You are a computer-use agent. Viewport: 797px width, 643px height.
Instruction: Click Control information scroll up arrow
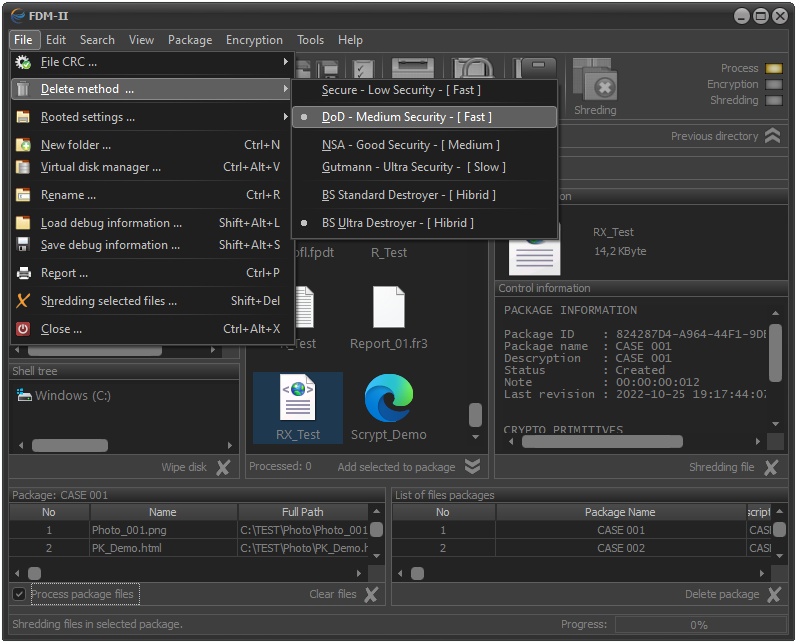pyautogui.click(x=775, y=313)
